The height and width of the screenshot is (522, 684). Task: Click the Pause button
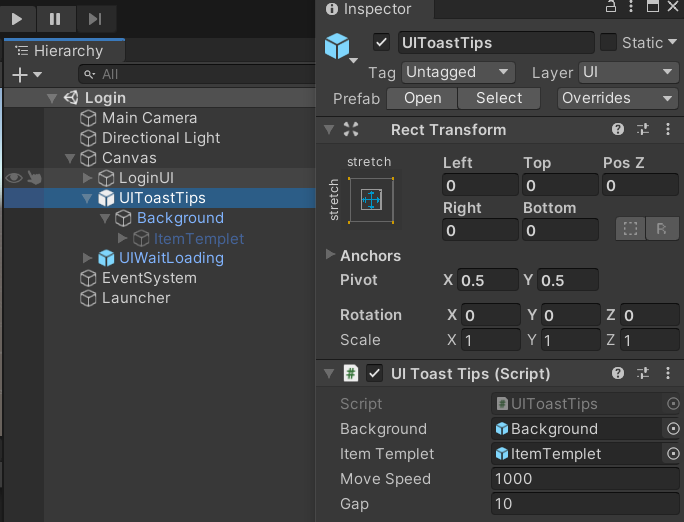(55, 18)
